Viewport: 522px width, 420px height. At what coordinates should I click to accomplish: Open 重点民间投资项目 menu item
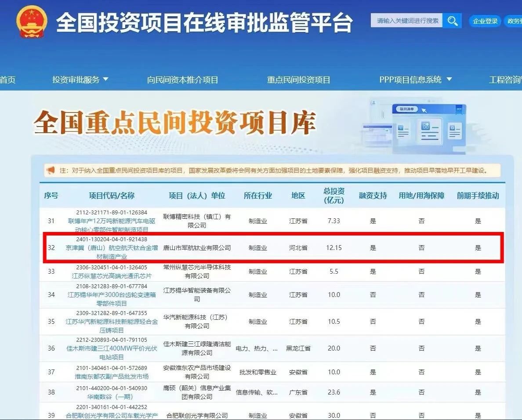[x=298, y=80]
